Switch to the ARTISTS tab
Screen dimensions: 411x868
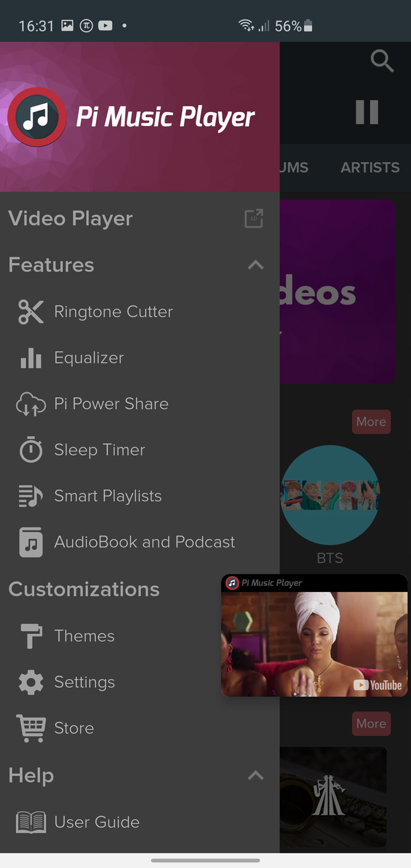(x=370, y=168)
